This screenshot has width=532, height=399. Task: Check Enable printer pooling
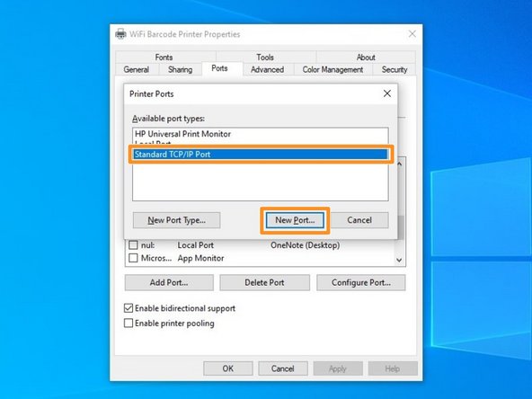(129, 323)
